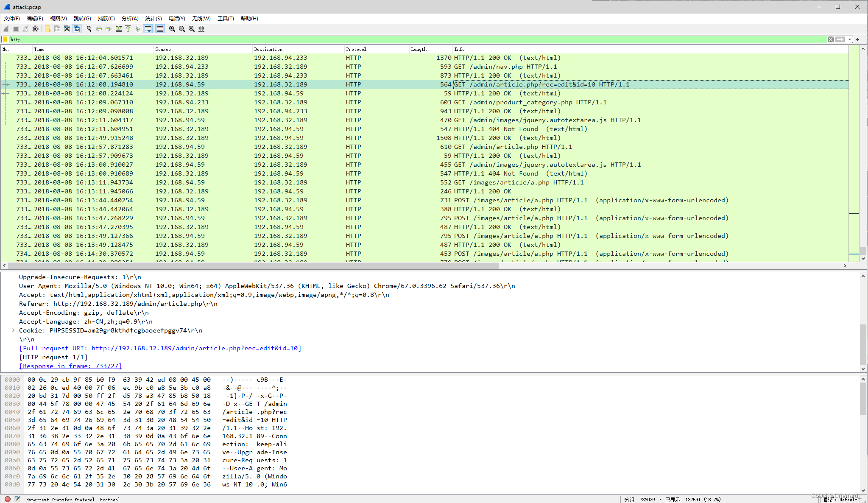The height and width of the screenshot is (503, 868).
Task: Go to next packet with the right arrow
Action: coord(109,29)
